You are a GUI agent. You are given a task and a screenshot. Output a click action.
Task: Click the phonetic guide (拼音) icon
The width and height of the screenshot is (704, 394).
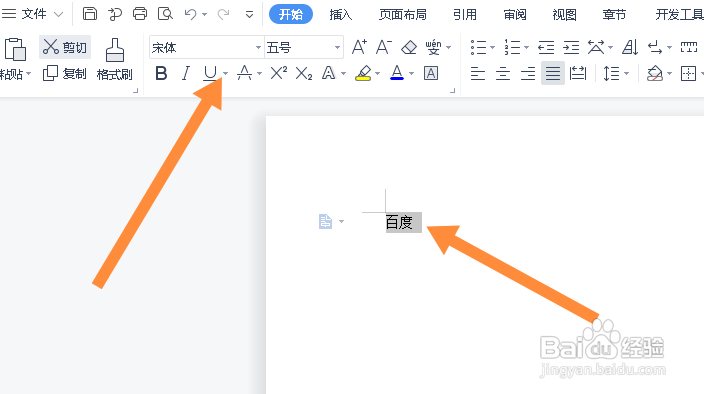433,47
